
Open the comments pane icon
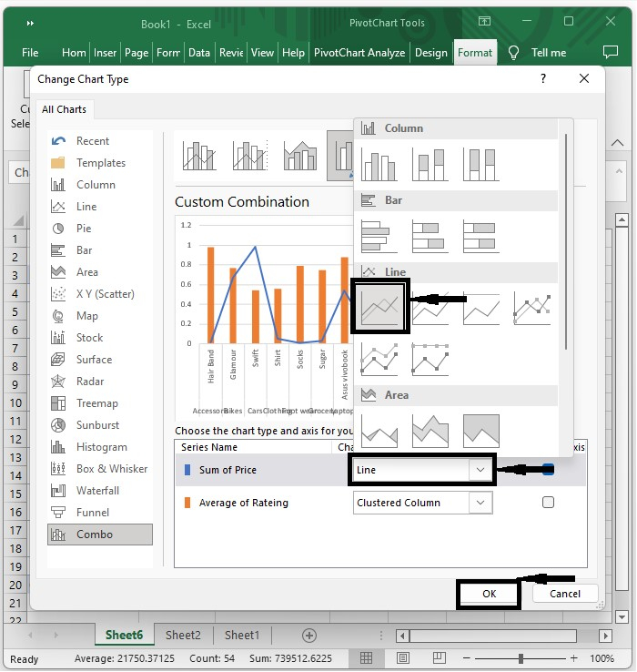click(x=610, y=52)
